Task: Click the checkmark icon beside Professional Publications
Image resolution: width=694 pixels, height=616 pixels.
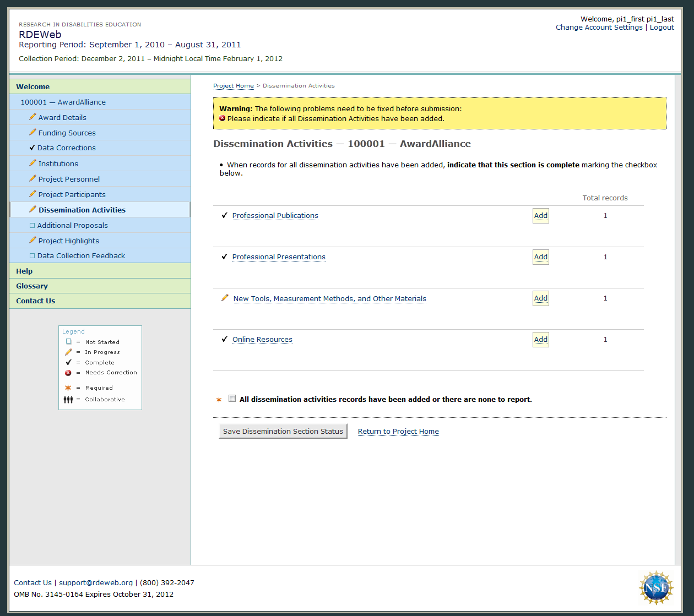Action: click(x=224, y=215)
